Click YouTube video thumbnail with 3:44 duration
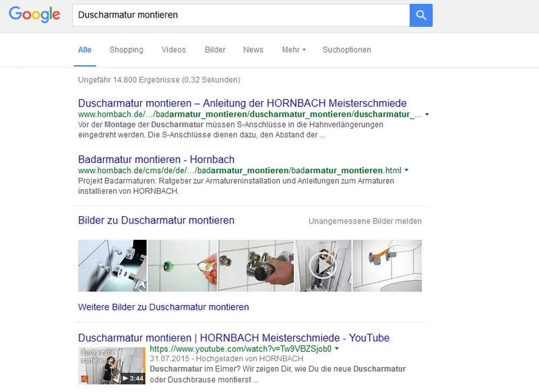539x392 pixels. point(112,366)
